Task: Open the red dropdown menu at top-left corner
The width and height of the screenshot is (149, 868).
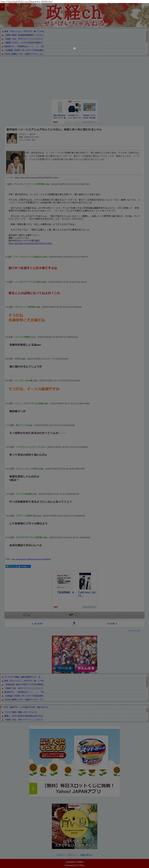Action: tap(2, 7)
